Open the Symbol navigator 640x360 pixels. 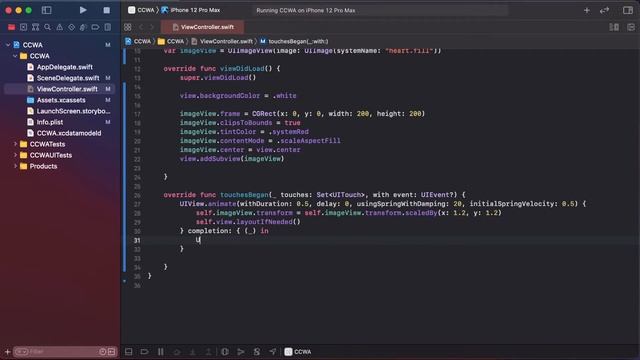[x=36, y=27]
